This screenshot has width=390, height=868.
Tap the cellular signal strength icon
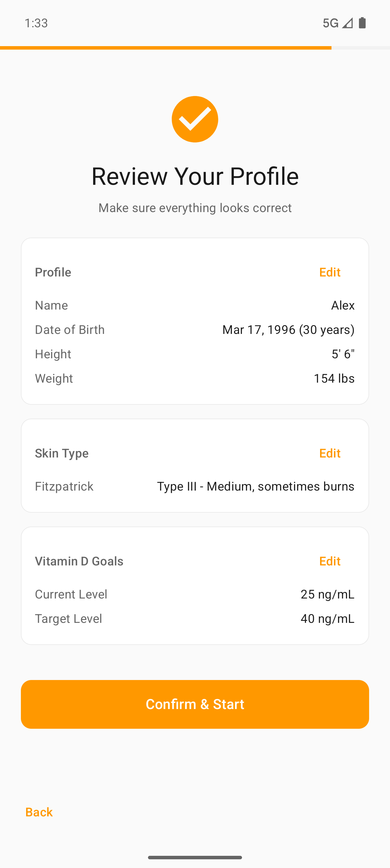[x=347, y=23]
